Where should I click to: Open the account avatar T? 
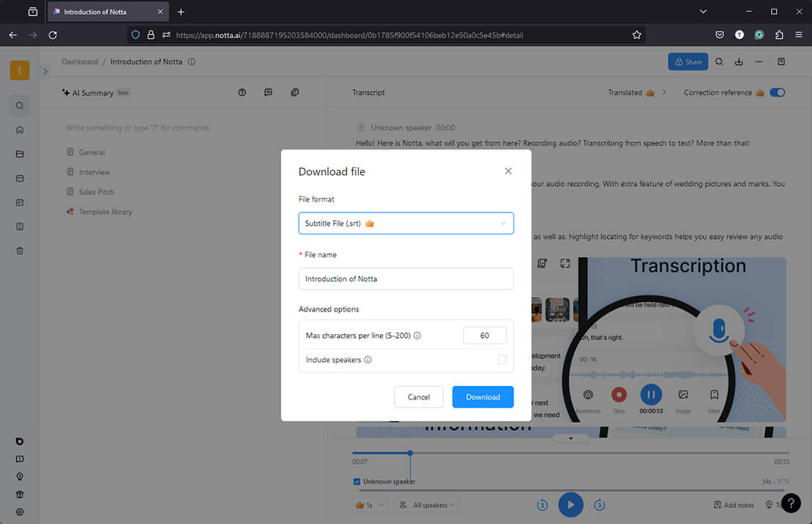(20, 70)
